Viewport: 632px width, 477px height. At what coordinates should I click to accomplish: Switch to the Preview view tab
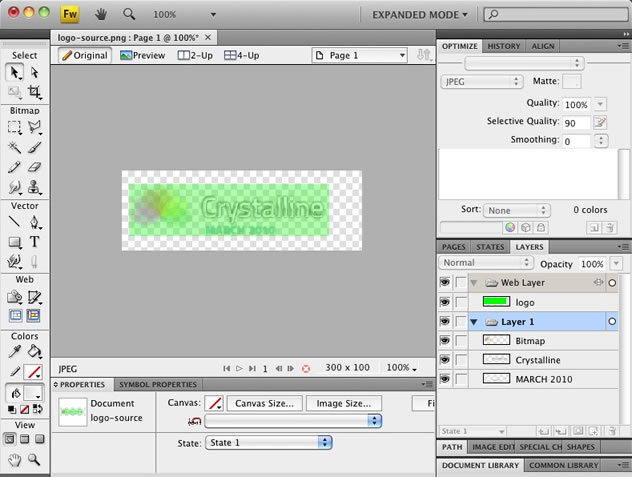coord(142,55)
